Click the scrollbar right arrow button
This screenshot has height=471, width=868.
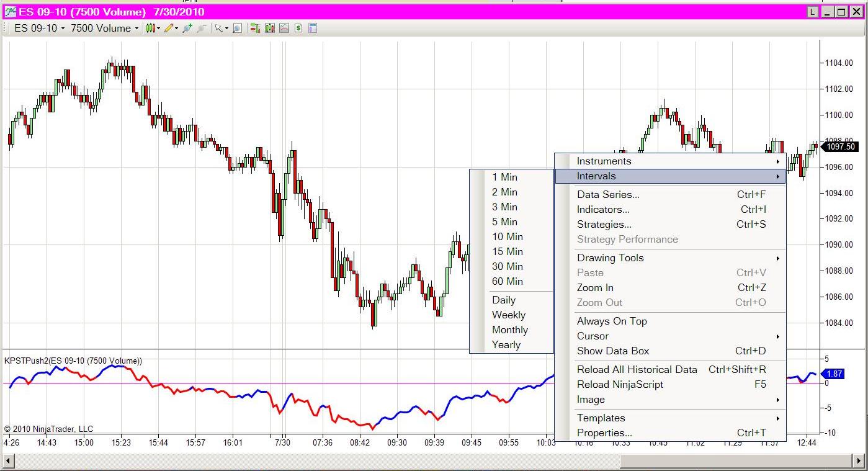[859, 461]
